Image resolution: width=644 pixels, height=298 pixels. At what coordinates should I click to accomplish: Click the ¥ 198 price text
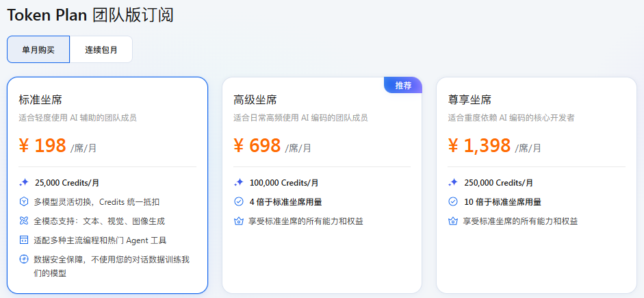pyautogui.click(x=42, y=146)
